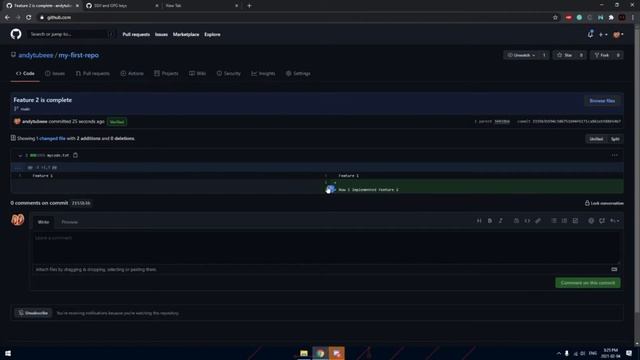Switch to the Security tab
This screenshot has height=360, width=640.
[x=229, y=73]
